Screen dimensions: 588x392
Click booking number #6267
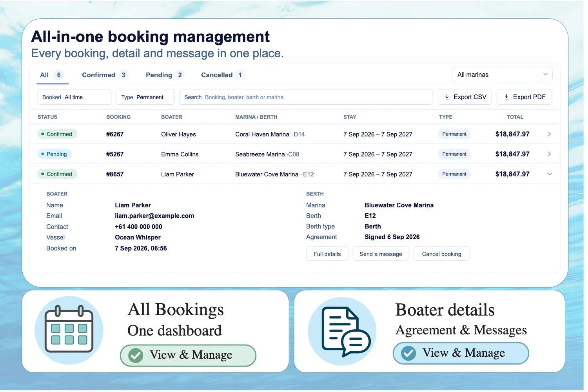pos(115,134)
